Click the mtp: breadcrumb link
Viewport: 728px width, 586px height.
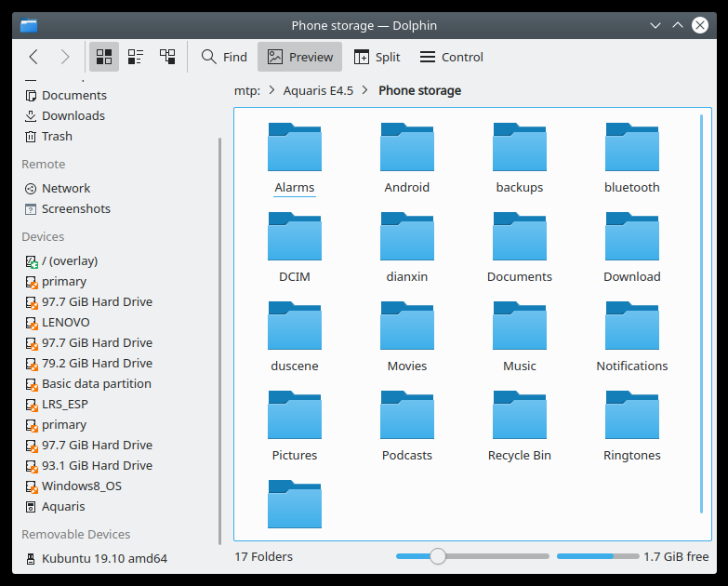[246, 91]
